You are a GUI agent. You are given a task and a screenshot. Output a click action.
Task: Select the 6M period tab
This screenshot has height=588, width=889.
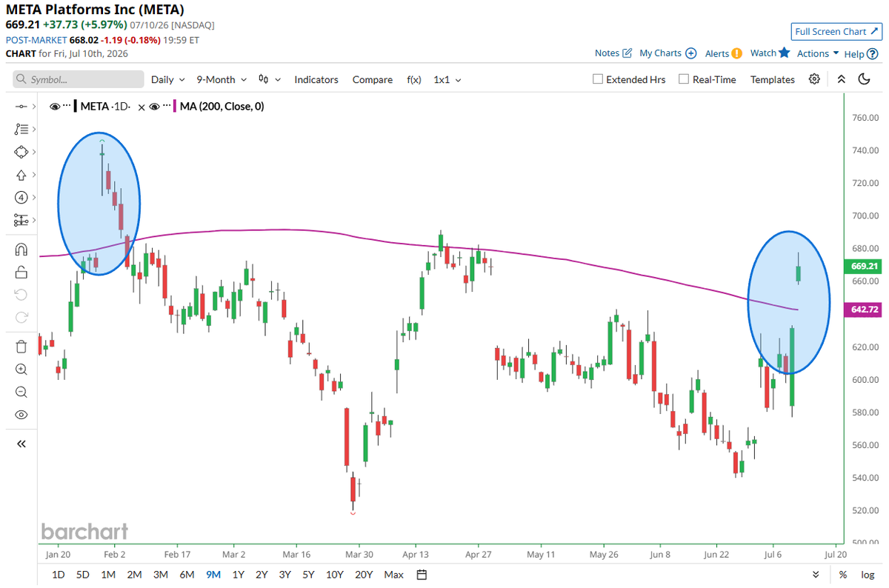click(187, 575)
